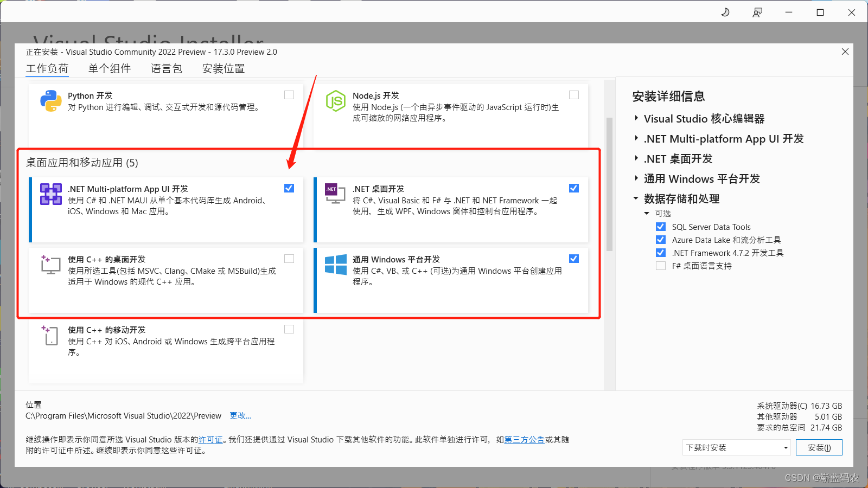Toggle the dark theme moon icon
The width and height of the screenshot is (868, 488).
click(x=725, y=12)
